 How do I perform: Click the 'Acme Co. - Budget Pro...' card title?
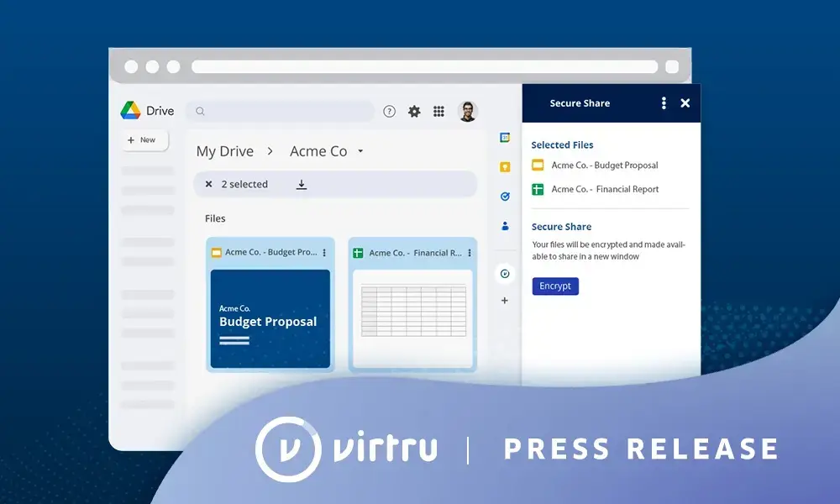coord(271,252)
